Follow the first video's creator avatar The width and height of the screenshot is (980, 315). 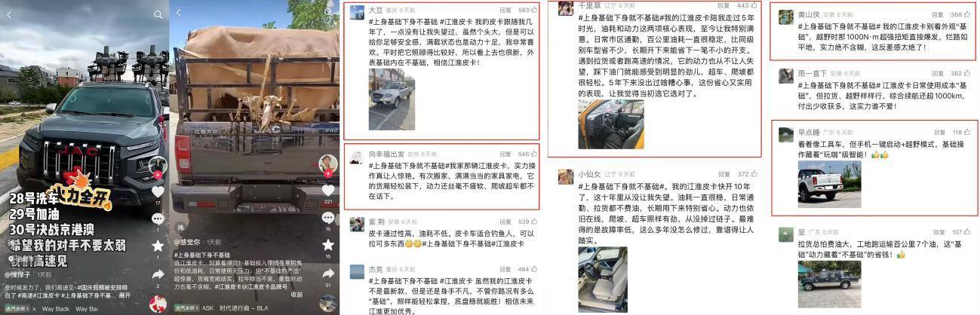point(158,174)
